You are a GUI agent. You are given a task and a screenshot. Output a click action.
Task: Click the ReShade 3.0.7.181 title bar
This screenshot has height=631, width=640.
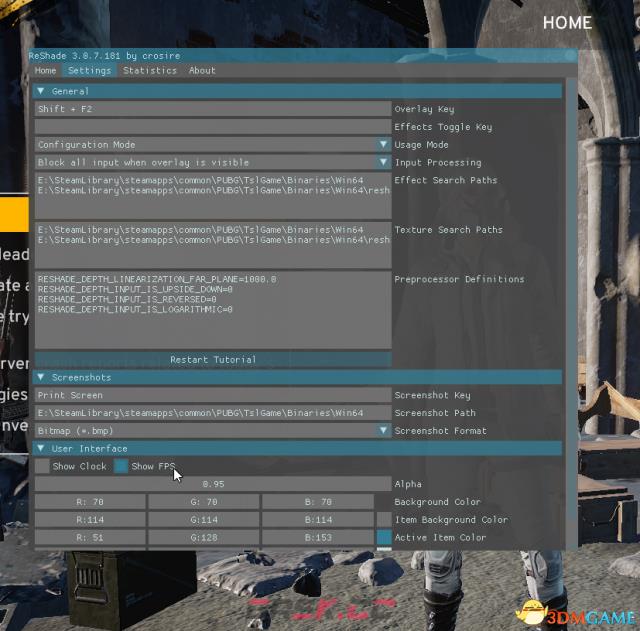(303, 56)
